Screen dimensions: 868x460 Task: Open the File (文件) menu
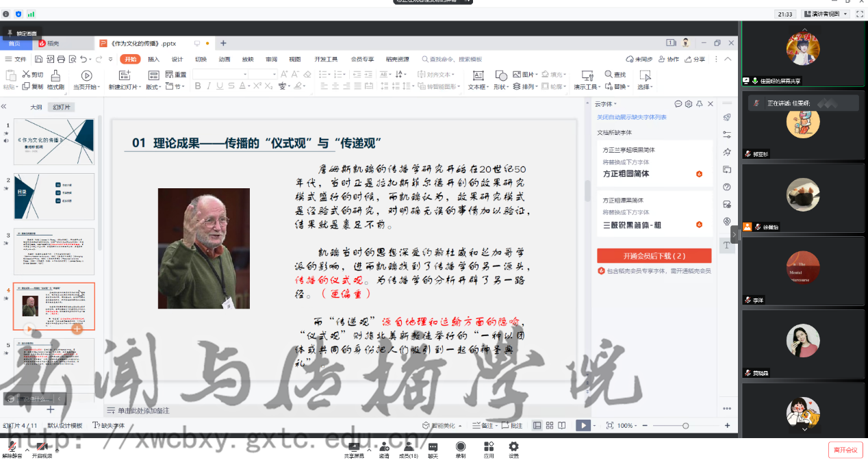tap(16, 60)
